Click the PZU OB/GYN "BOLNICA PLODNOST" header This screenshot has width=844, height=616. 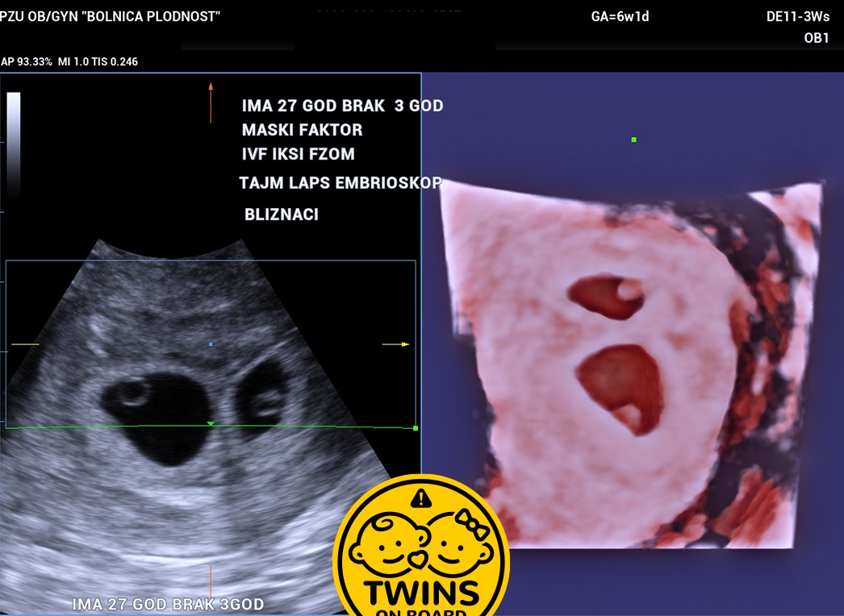pyautogui.click(x=111, y=17)
